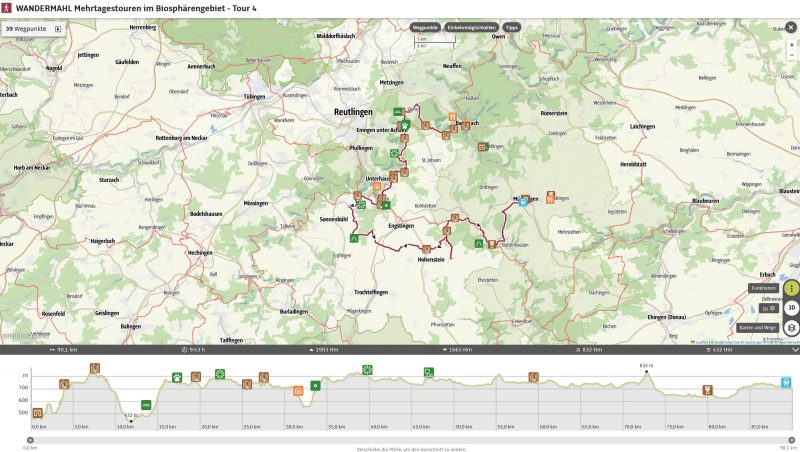Click the orange camera icon on elevation profile
This screenshot has width=800, height=452.
298,390
